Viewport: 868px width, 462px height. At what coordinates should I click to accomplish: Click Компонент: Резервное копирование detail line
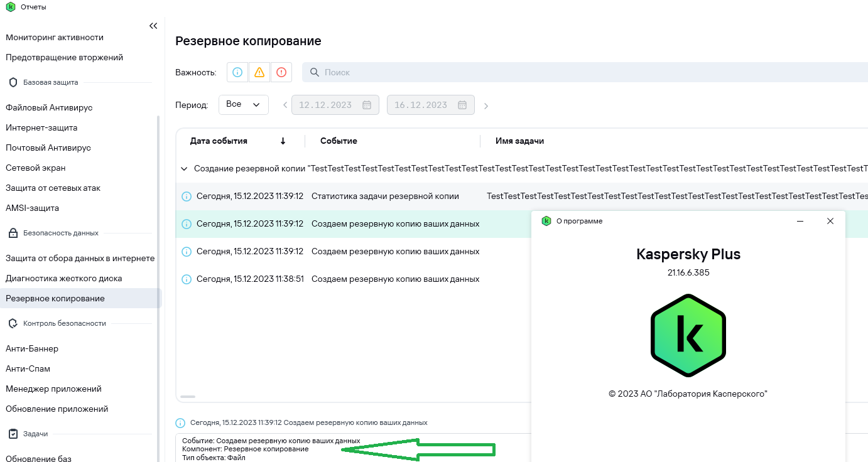(x=246, y=449)
